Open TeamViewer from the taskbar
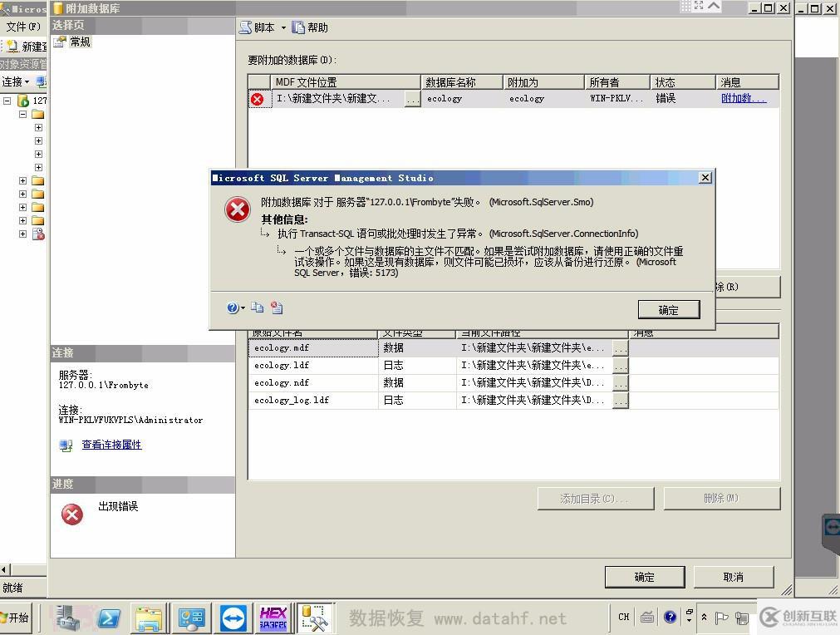This screenshot has height=635, width=840. tap(233, 618)
